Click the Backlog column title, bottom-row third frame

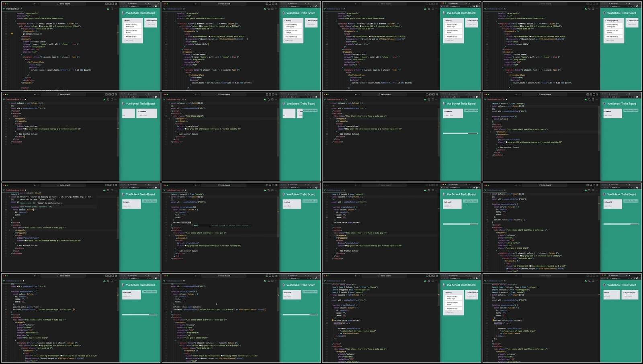click(449, 292)
